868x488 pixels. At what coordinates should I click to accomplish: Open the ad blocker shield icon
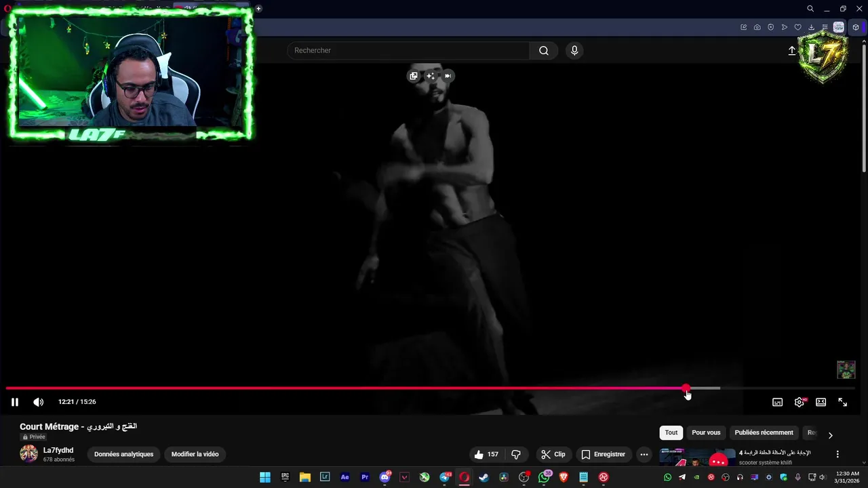(771, 27)
